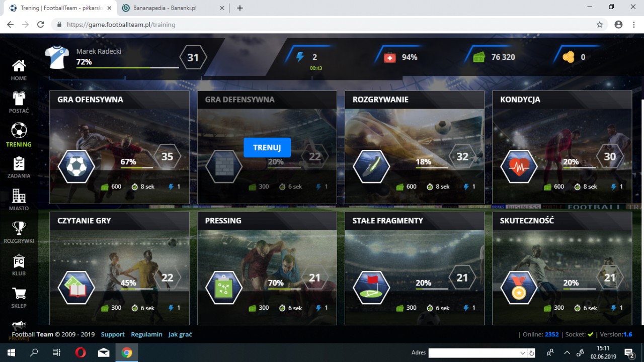Click the Marek Radecki player name

click(x=99, y=51)
